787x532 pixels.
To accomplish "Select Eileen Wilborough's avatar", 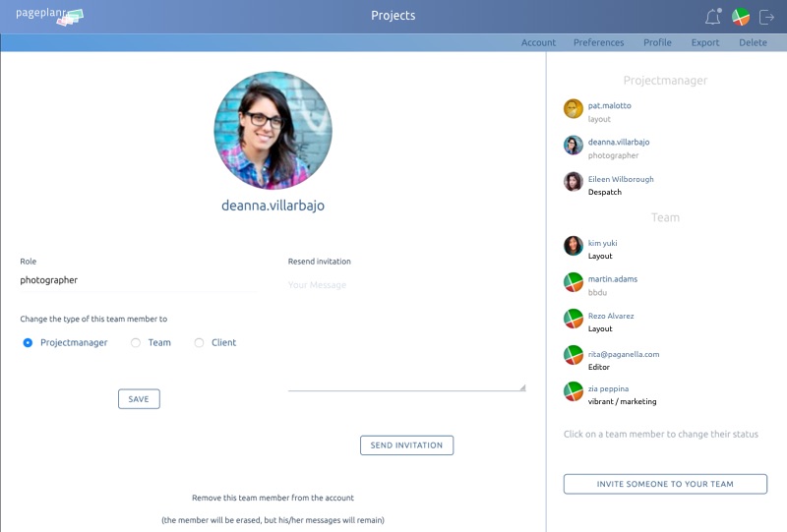I will pos(574,182).
